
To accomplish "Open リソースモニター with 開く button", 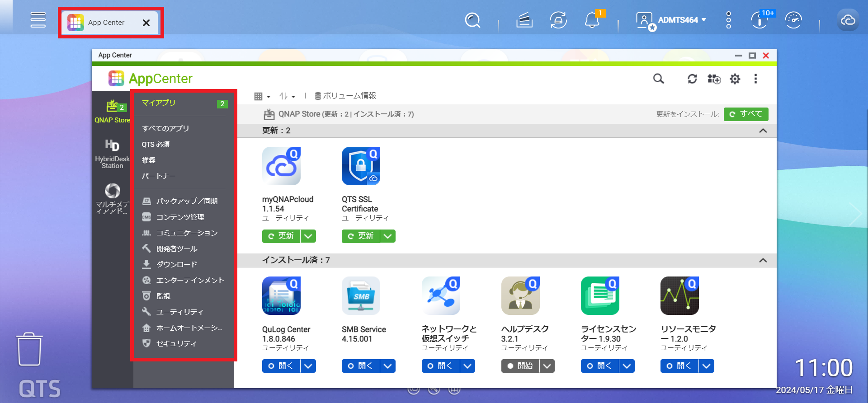I will 679,366.
